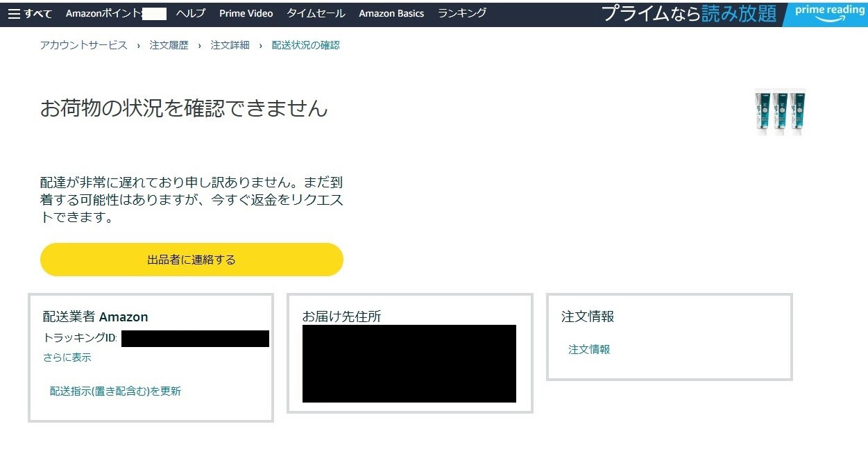Open the toothpaste product thumbnail

[x=781, y=111]
